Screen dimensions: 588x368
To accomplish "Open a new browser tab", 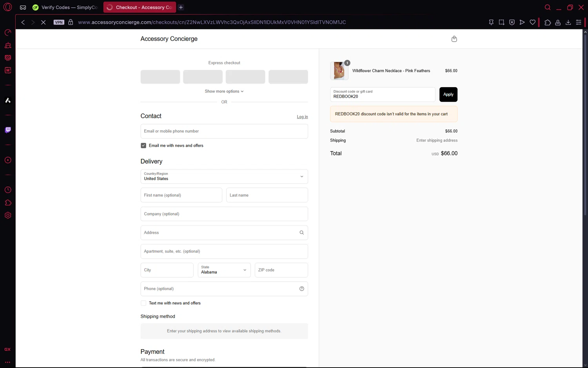I will point(181,7).
